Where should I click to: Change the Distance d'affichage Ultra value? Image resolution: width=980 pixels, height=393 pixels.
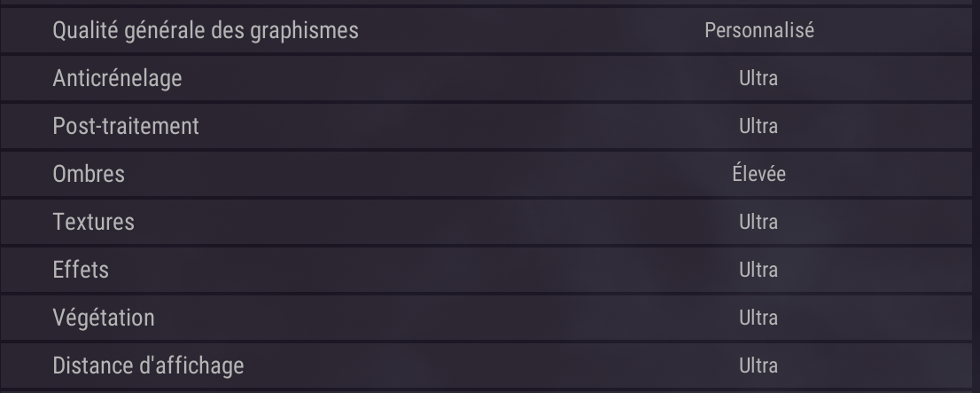(758, 365)
